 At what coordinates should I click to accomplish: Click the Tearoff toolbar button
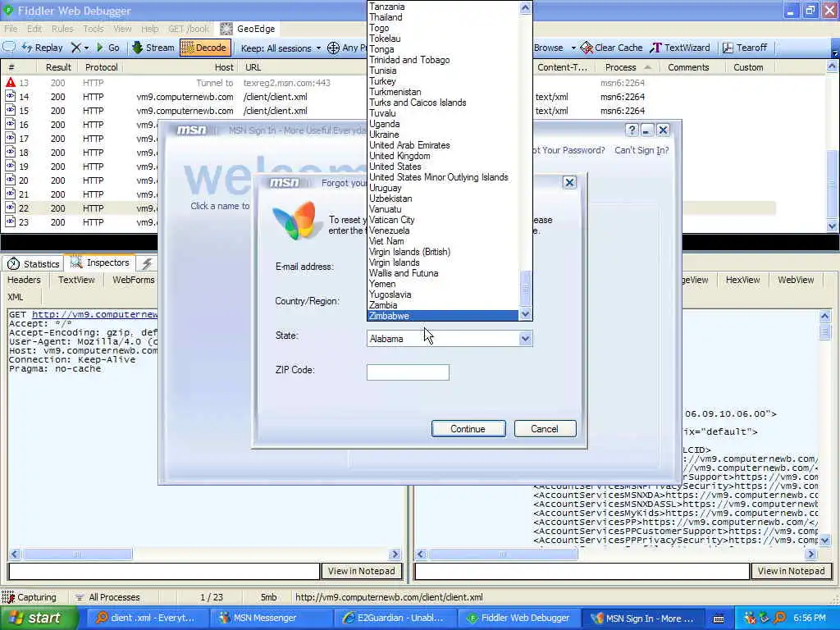point(745,48)
